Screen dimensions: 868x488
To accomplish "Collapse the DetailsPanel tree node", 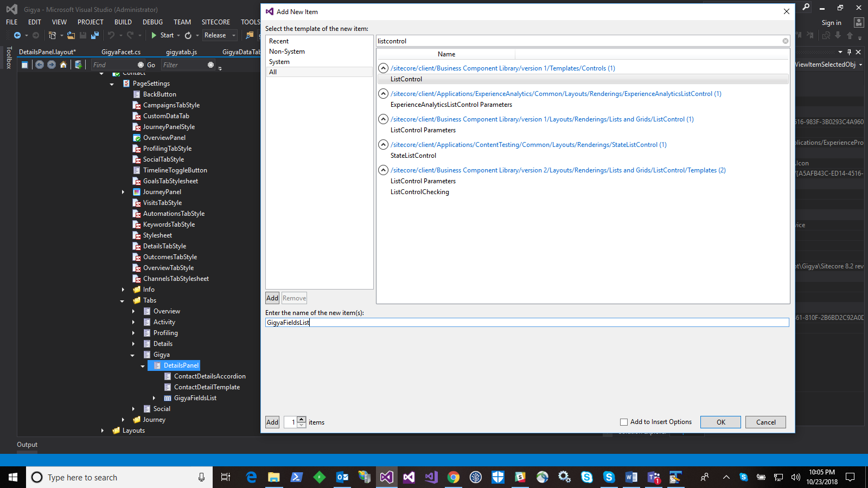I will click(143, 366).
